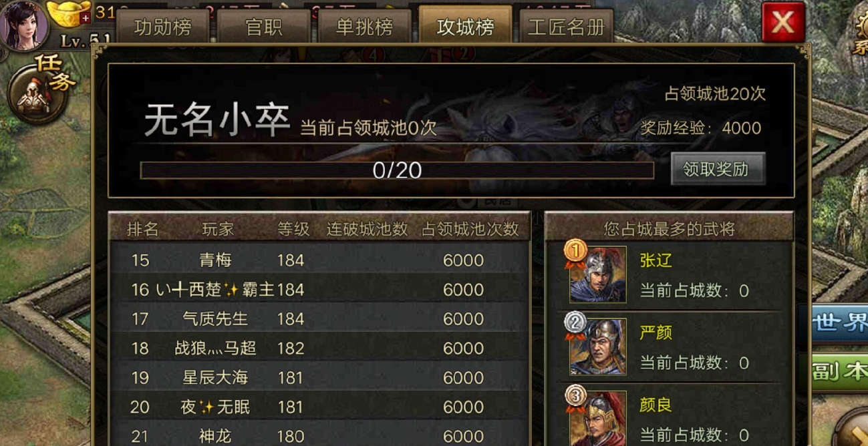868x446 pixels.
Task: Open the 单挑榜 tab
Action: pyautogui.click(x=364, y=27)
